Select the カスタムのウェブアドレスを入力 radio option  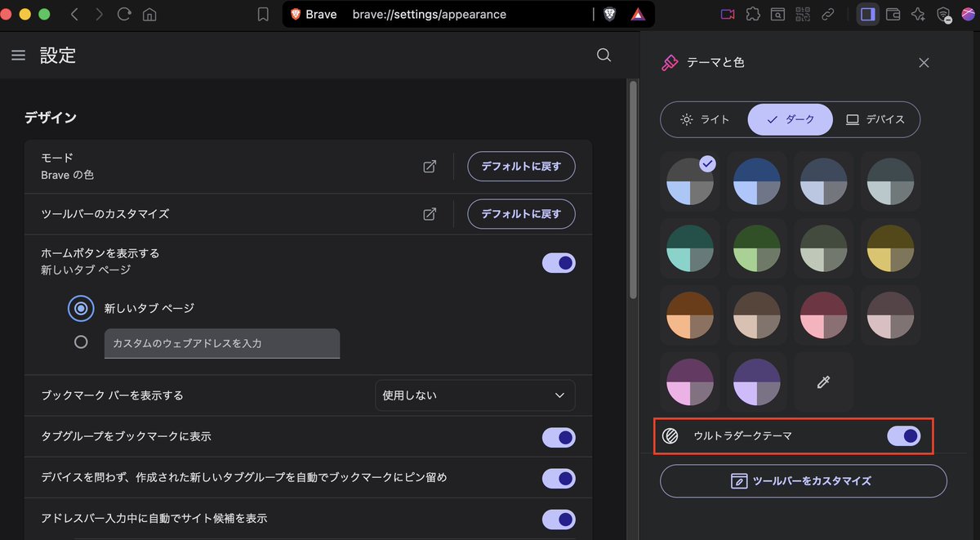(80, 342)
